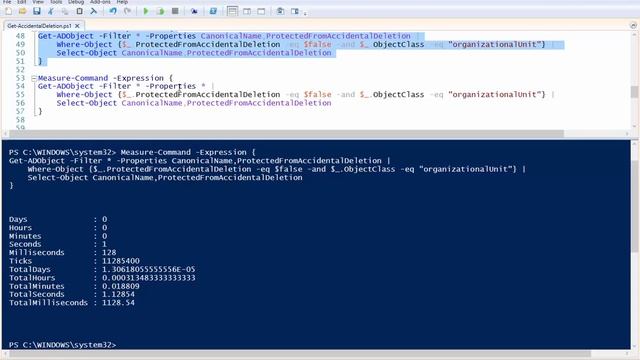Click 'Where-Object' on editor line 55
Screen dimensions: 640x360
pyautogui.click(x=84, y=95)
